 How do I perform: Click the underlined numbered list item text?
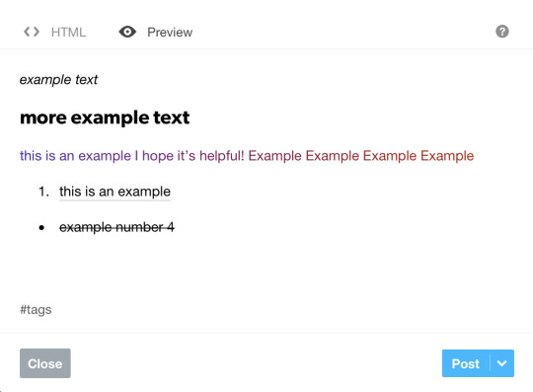(114, 192)
